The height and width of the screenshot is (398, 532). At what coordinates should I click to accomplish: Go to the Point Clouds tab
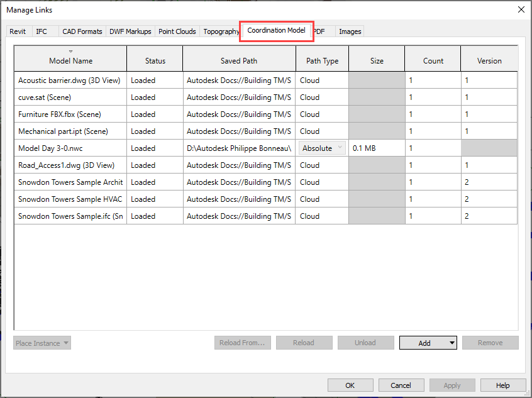point(177,31)
